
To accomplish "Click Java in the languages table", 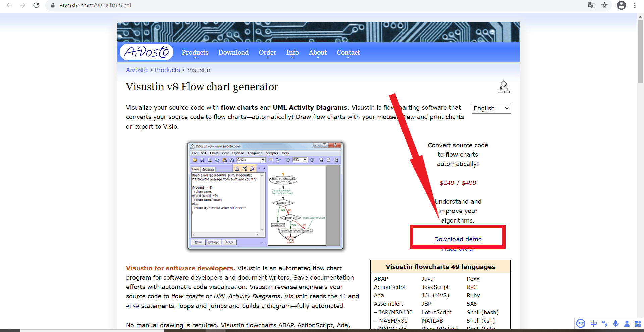I will point(428,279).
